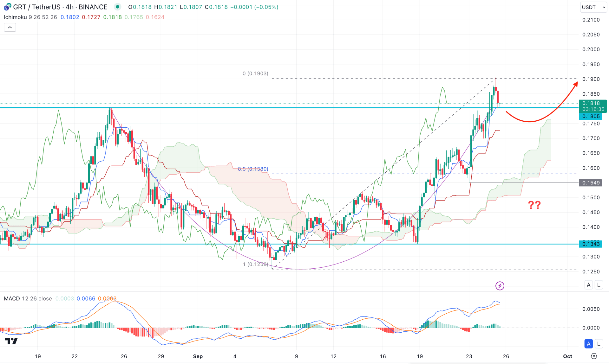This screenshot has width=609, height=364.
Task: Click the 'Oct' date label on time axis
Action: pyautogui.click(x=568, y=356)
